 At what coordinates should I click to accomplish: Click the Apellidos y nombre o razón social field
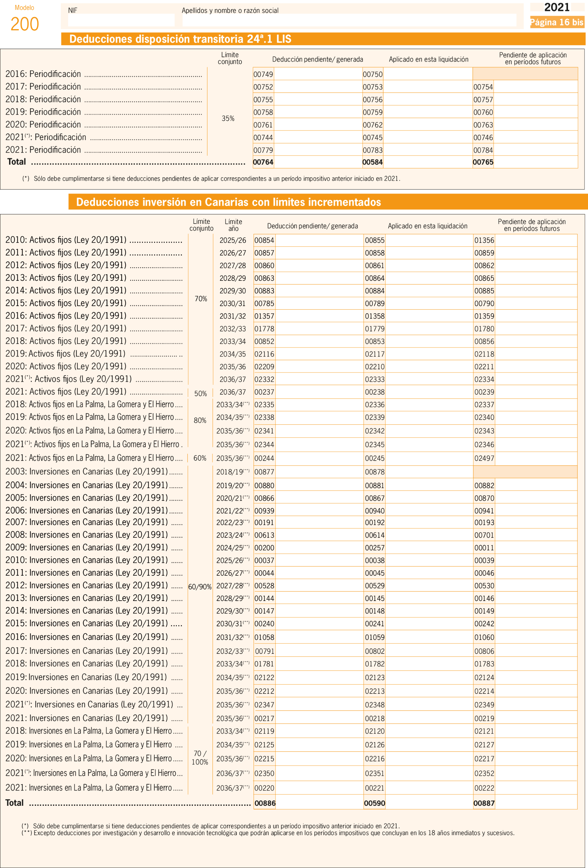pos(349,20)
